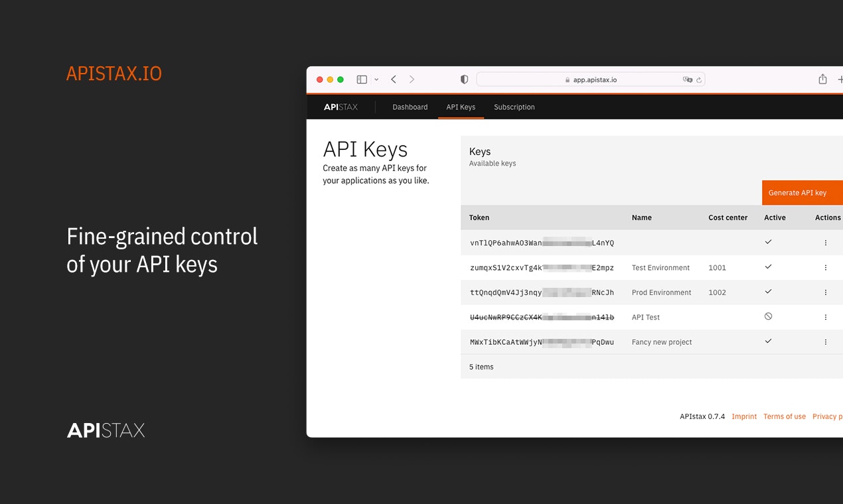The width and height of the screenshot is (843, 504).
Task: Go back with the browser back arrow
Action: point(394,80)
